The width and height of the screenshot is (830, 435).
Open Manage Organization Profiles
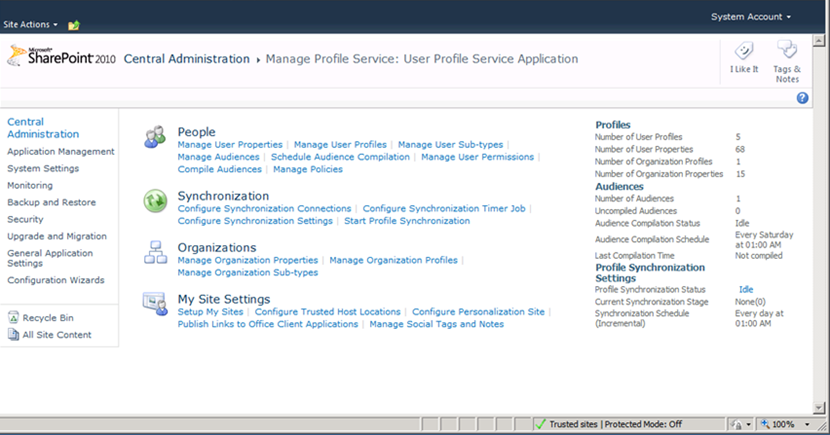(x=393, y=260)
